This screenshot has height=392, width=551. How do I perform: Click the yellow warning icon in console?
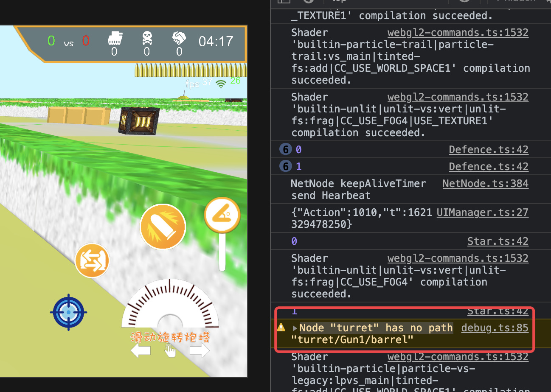[281, 328]
